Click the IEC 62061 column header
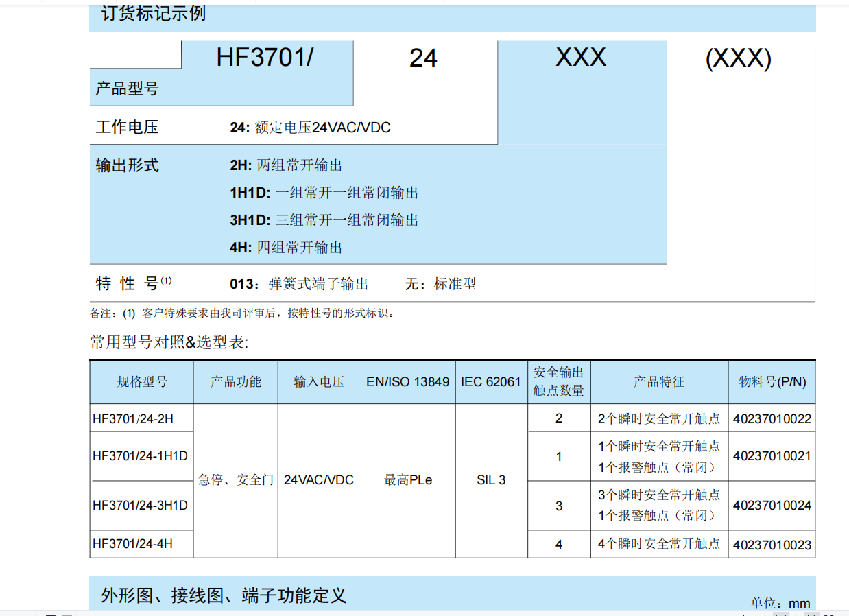The height and width of the screenshot is (616, 849). click(491, 382)
